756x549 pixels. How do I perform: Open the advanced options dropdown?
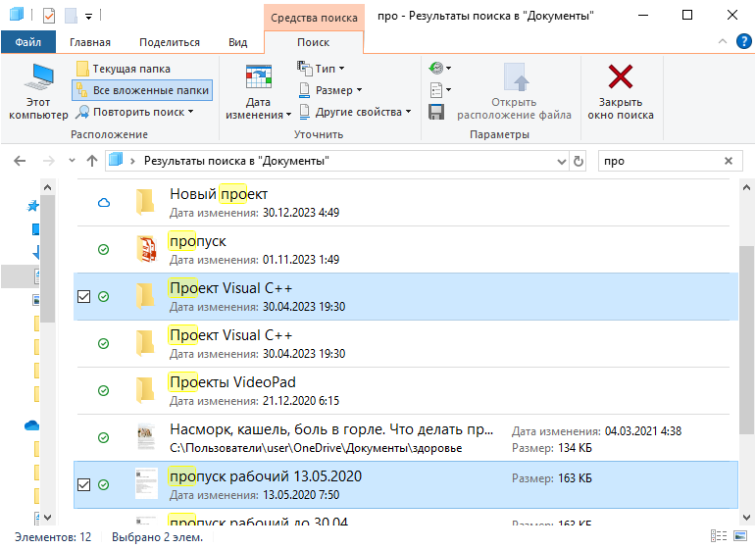tap(439, 89)
